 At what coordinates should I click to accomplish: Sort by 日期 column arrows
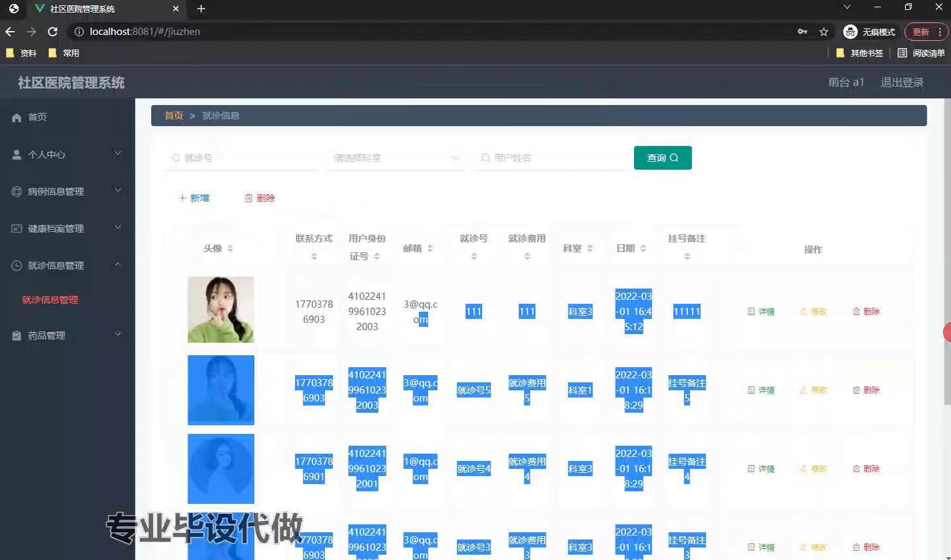coord(643,248)
